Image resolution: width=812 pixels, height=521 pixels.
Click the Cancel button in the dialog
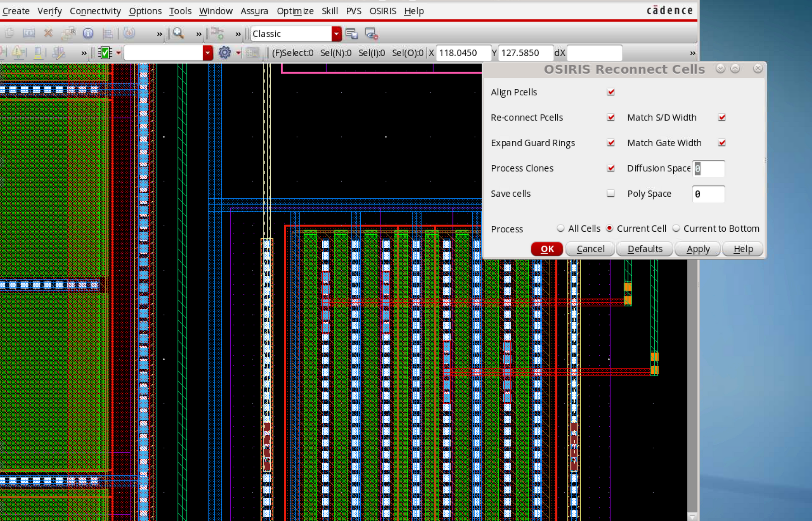590,249
